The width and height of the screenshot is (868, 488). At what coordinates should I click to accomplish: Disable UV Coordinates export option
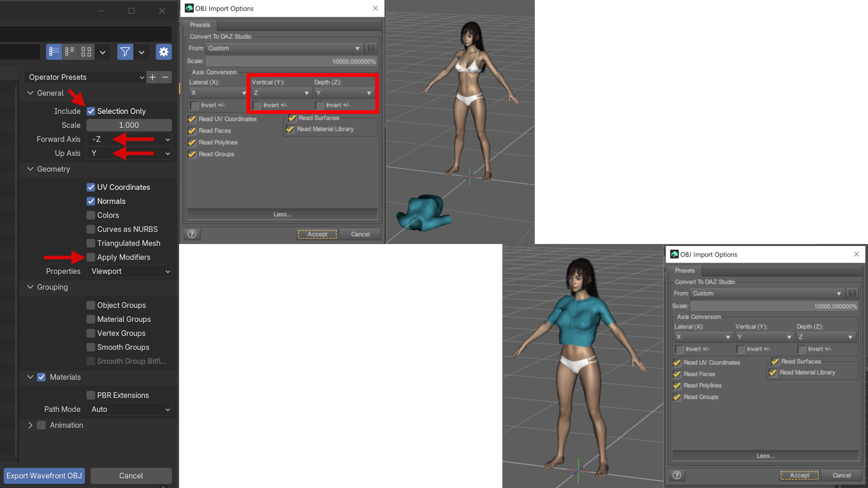[91, 187]
